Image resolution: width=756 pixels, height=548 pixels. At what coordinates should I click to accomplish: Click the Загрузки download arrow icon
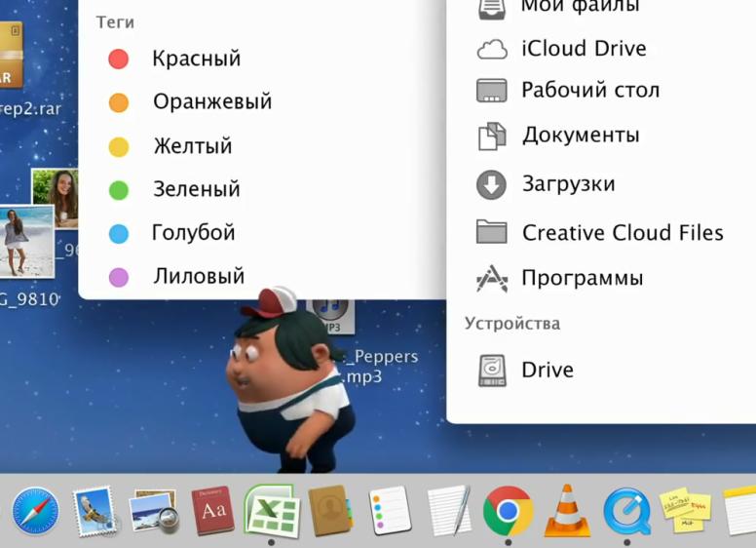coord(491,184)
